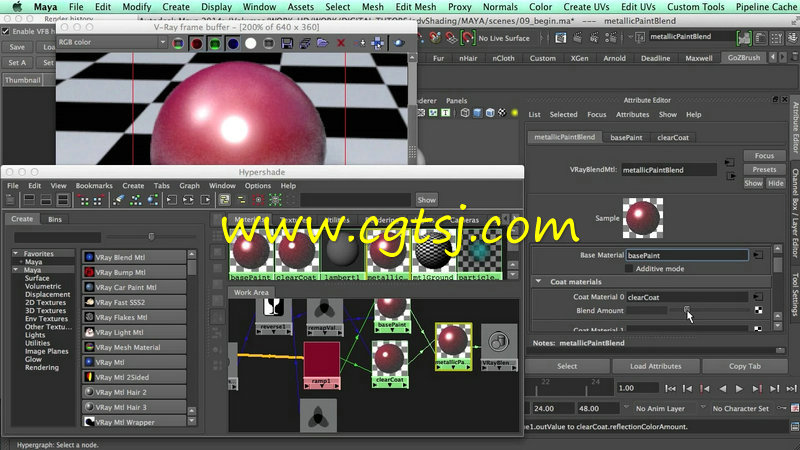Screen dimensions: 800x450
Task: Show input connections icon in Hypershade
Action: pyautogui.click(x=171, y=200)
